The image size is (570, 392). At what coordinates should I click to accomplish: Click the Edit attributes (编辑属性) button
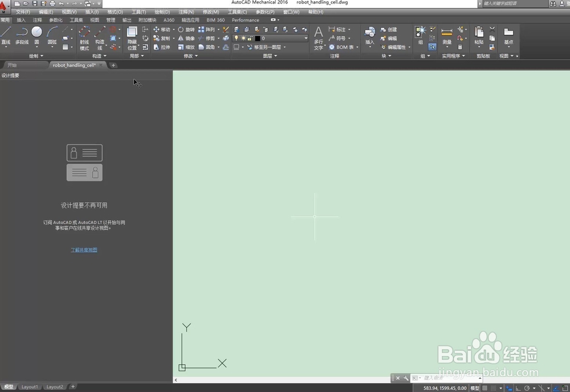point(393,47)
